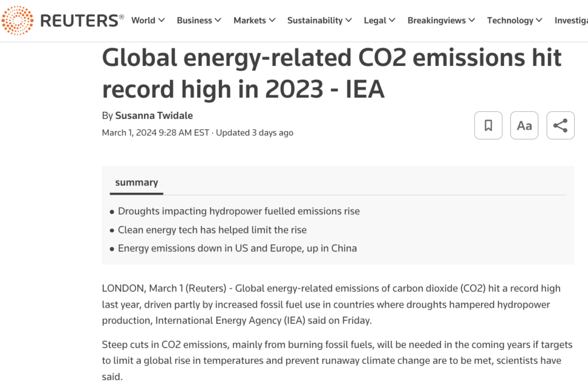
Task: Bookmark this article with the save icon
Action: click(488, 125)
